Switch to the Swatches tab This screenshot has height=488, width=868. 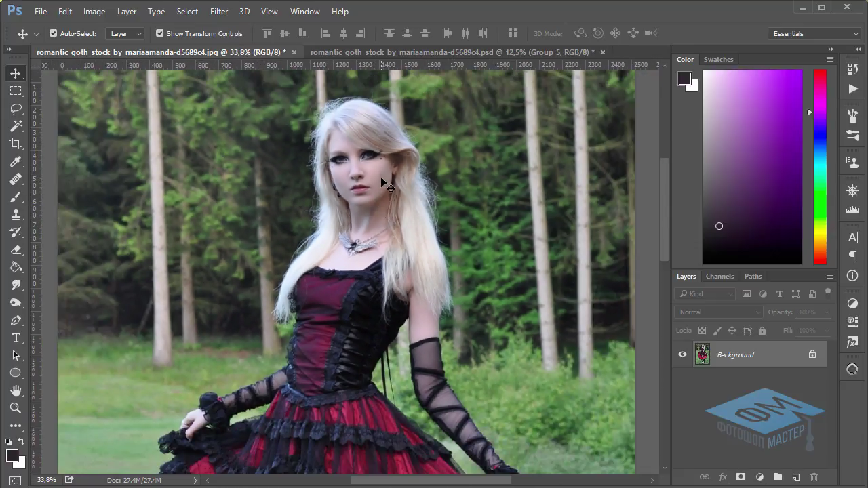pyautogui.click(x=718, y=60)
